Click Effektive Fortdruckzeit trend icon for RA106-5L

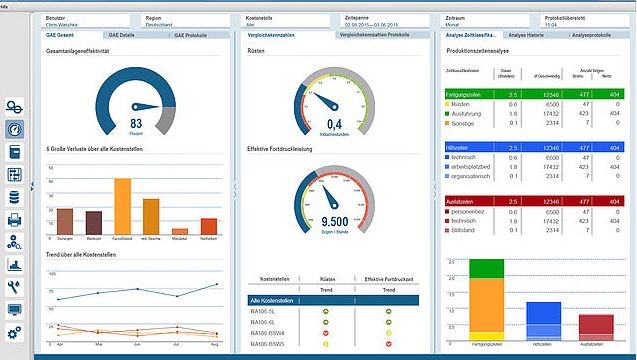(x=388, y=312)
